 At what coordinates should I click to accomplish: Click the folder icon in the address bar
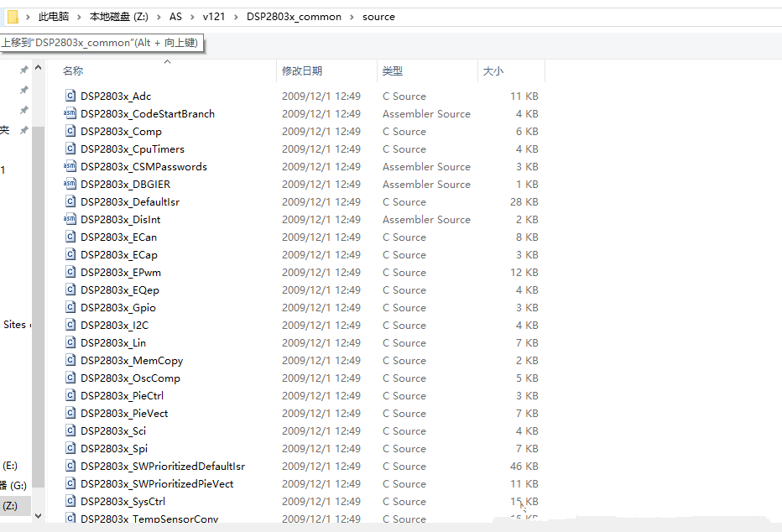click(13, 17)
